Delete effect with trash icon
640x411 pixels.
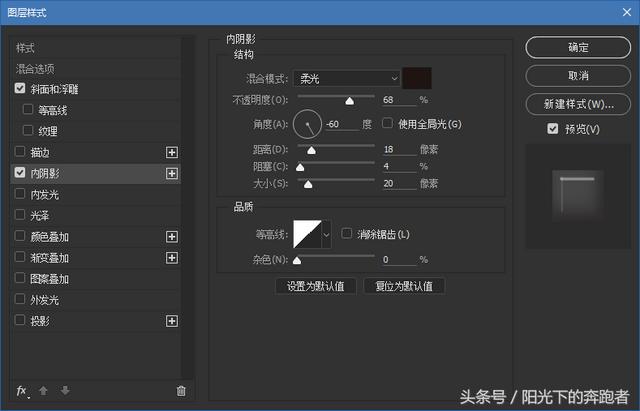[181, 391]
